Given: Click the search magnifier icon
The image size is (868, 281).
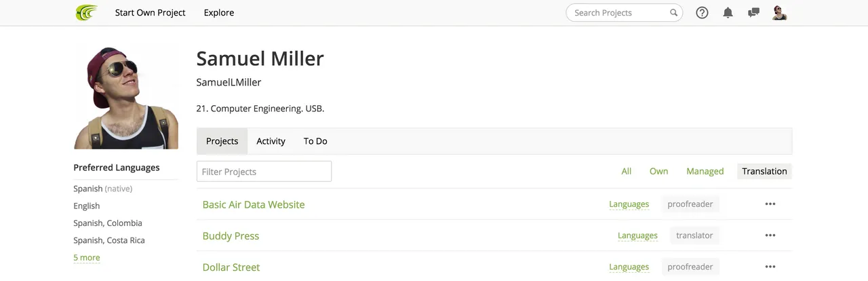Looking at the screenshot, I should [673, 13].
